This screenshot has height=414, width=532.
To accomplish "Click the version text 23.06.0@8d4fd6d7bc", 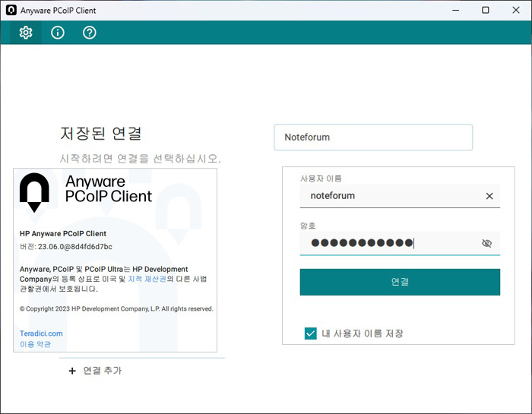I will coord(75,247).
